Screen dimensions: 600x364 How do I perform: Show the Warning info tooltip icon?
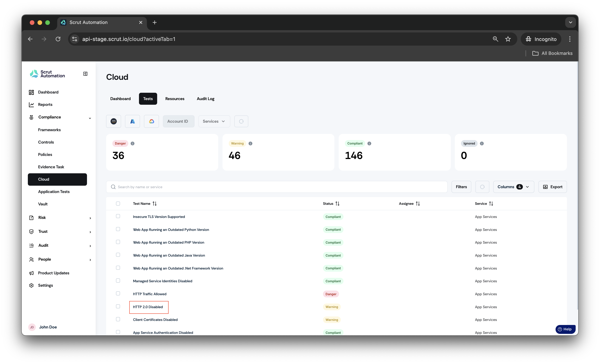click(x=250, y=144)
